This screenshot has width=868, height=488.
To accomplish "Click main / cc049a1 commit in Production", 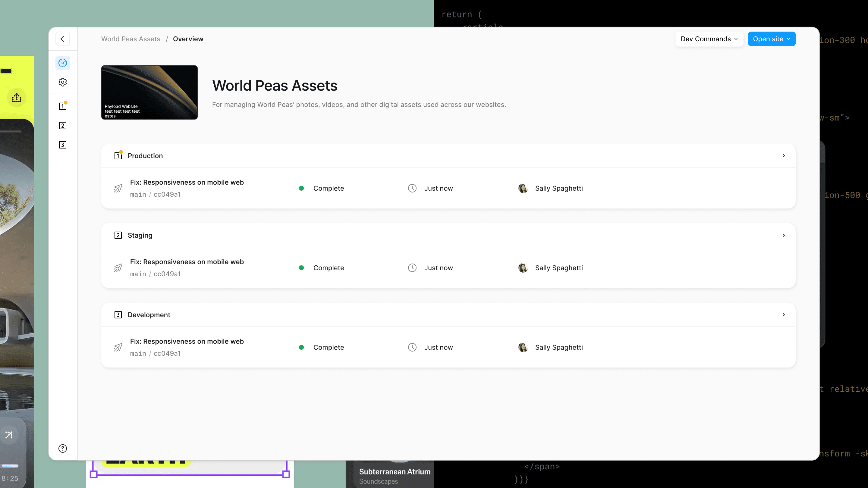I will [x=155, y=194].
